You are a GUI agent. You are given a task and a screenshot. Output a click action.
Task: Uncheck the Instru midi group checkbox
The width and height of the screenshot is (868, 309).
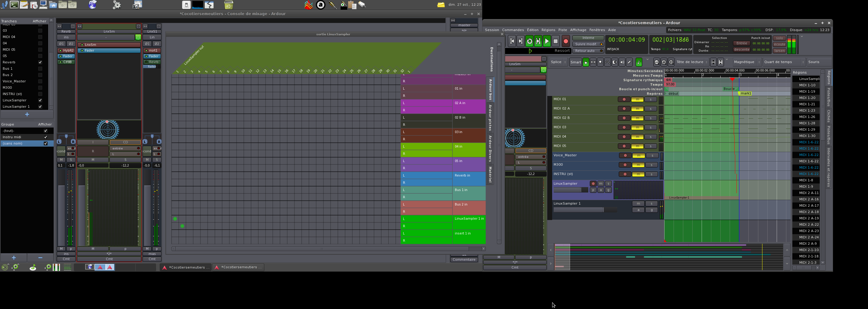[x=46, y=137]
